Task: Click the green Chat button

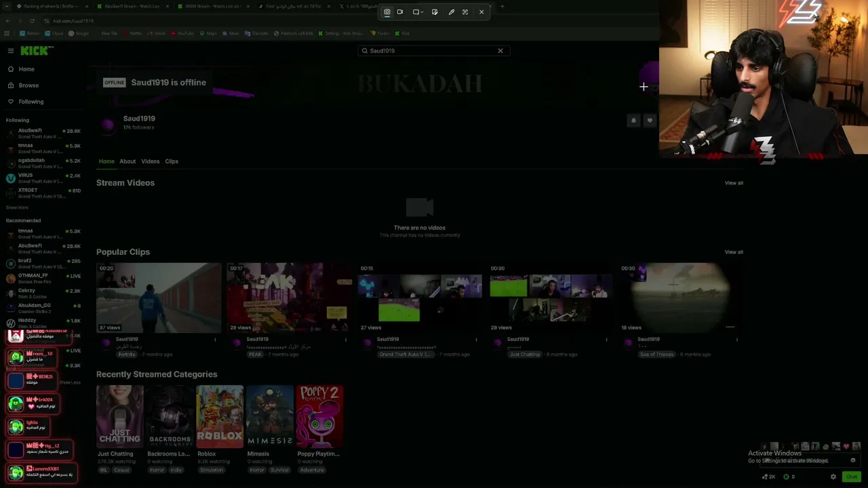Action: 852,476
